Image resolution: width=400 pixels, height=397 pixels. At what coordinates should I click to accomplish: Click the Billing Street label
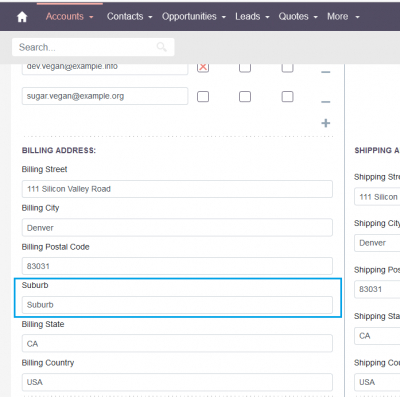[44, 169]
